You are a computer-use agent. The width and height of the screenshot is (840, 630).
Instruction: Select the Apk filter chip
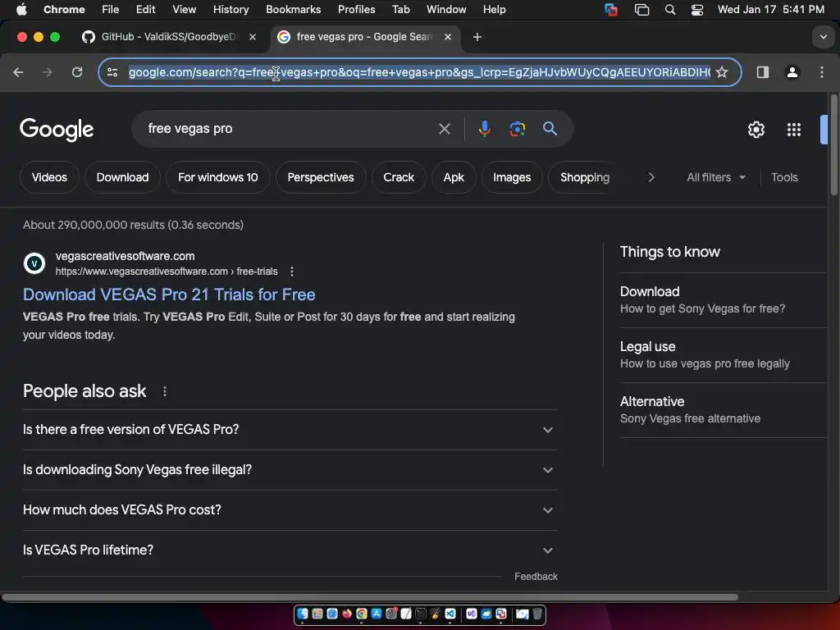click(454, 177)
